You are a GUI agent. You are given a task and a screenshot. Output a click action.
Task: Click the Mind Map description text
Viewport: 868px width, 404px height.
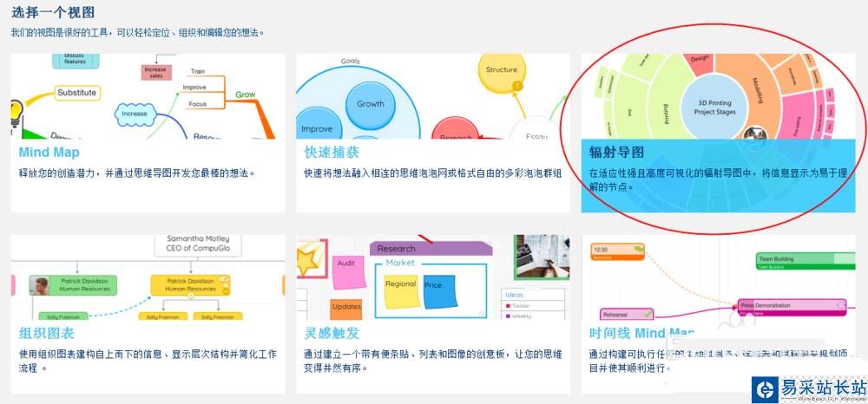pos(137,173)
